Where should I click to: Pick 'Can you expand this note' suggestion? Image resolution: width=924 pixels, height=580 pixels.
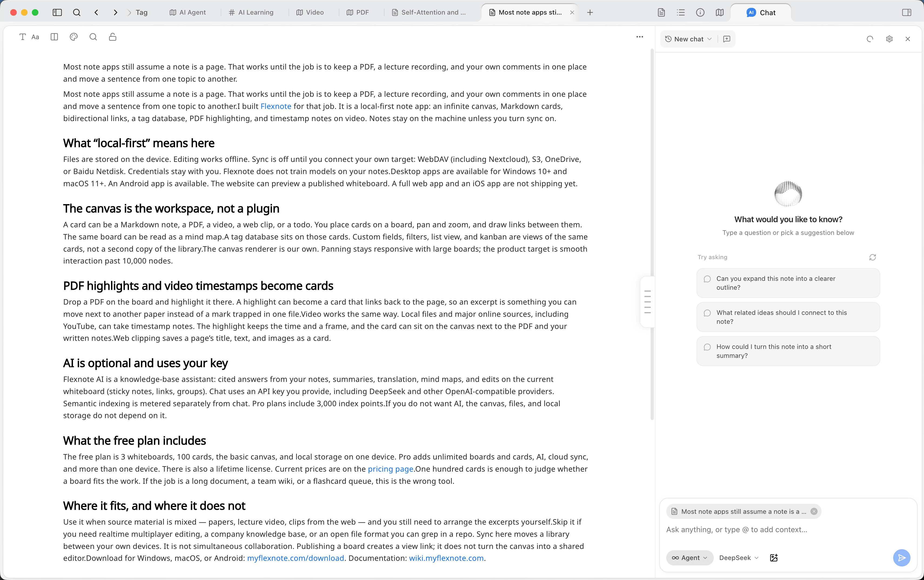[788, 283]
